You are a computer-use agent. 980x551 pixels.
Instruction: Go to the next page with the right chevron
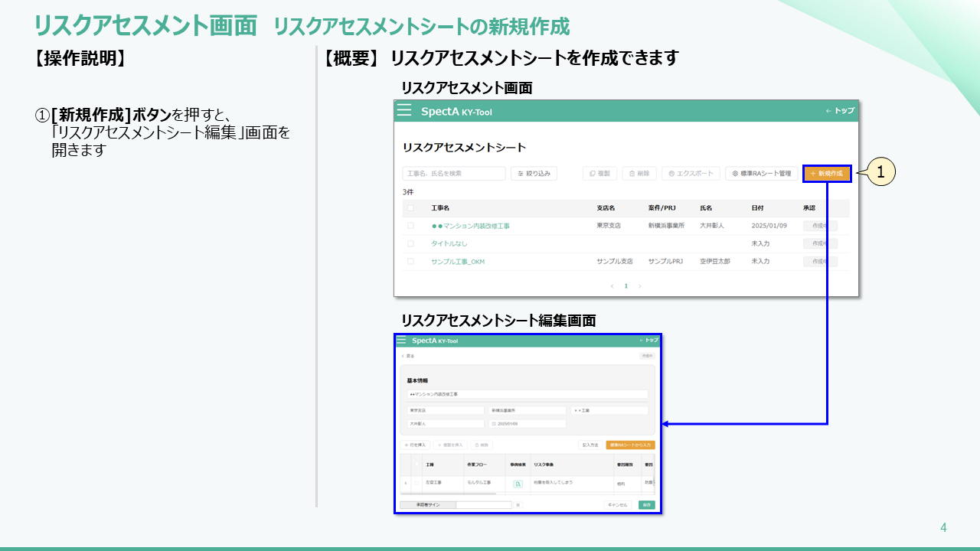(640, 286)
